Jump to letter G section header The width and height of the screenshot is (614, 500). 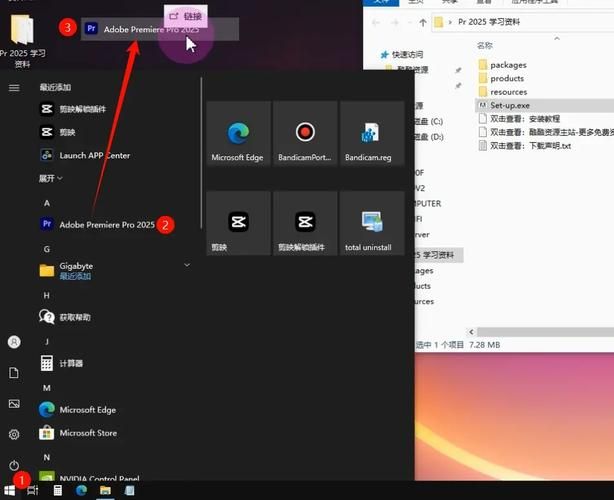47,249
